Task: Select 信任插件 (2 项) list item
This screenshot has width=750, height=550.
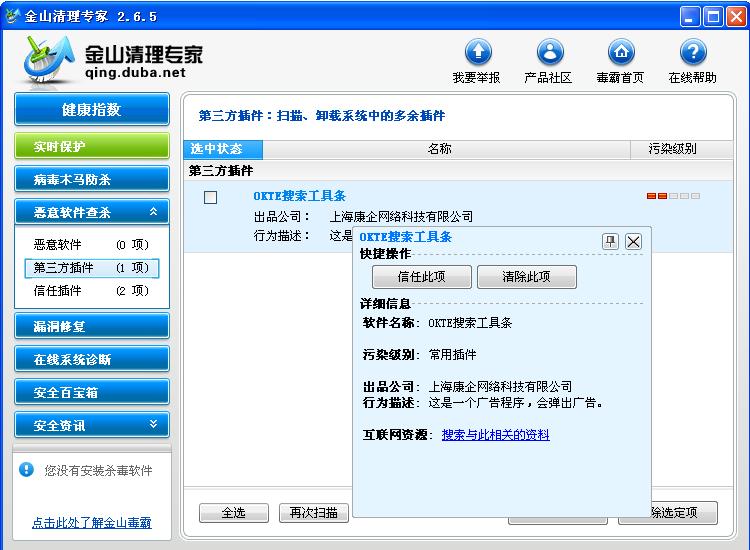Action: (91, 291)
